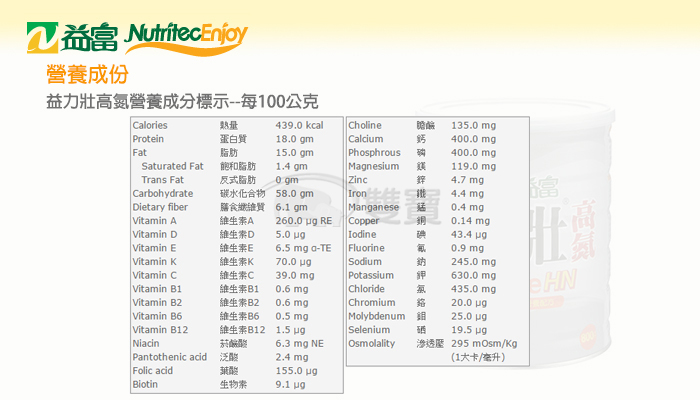700x400 pixels.
Task: Click the Vitamin B2 label
Action: (x=157, y=303)
